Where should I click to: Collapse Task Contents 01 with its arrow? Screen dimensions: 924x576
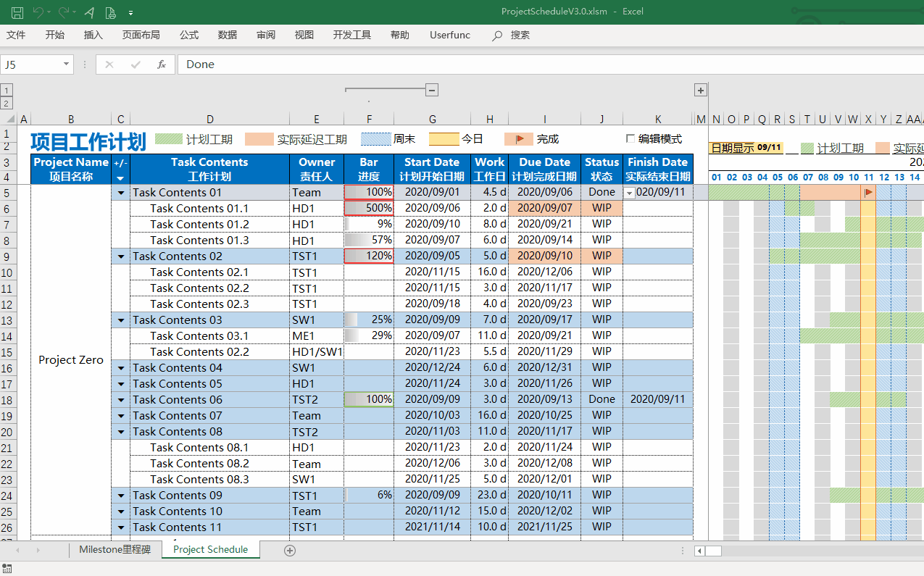point(120,193)
